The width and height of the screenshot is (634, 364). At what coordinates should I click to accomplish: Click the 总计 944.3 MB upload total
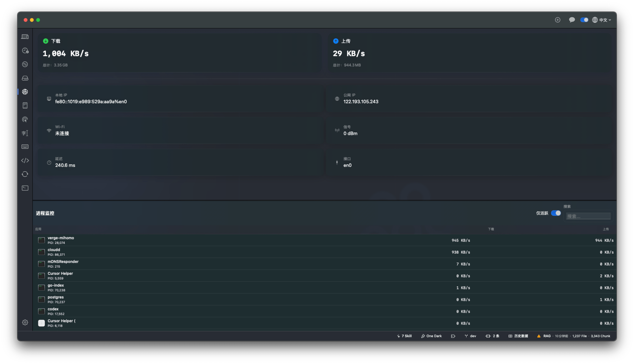pyautogui.click(x=347, y=65)
